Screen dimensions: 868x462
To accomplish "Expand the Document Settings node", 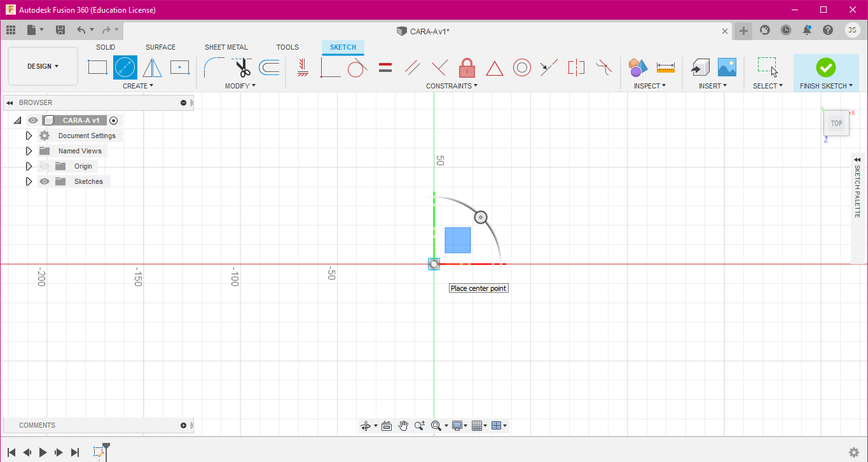I will [x=29, y=136].
